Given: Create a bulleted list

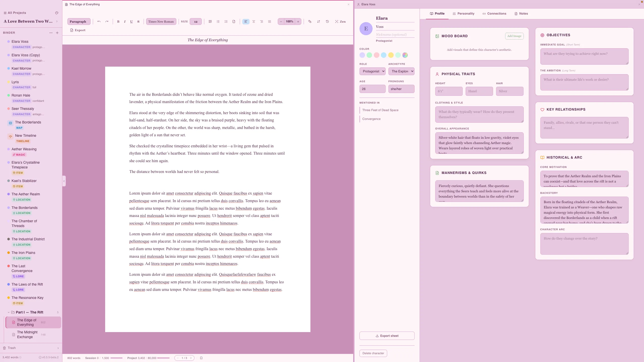Looking at the screenshot, I should tap(218, 22).
